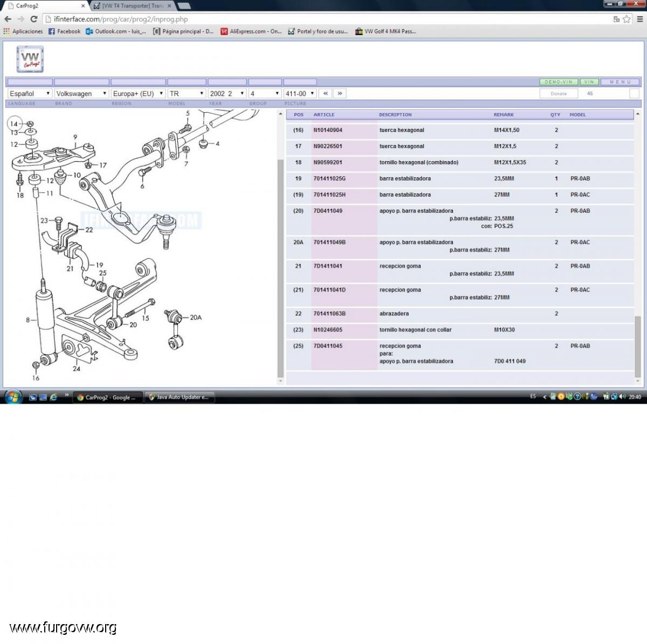Click the M14X1,50 remark cell
This screenshot has height=644, width=647.
click(x=507, y=130)
